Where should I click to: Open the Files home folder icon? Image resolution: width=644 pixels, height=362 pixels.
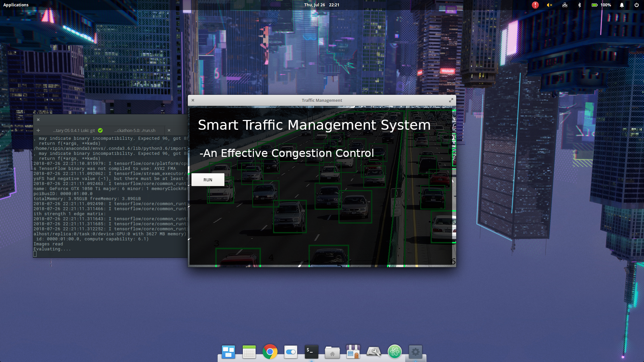point(332,352)
